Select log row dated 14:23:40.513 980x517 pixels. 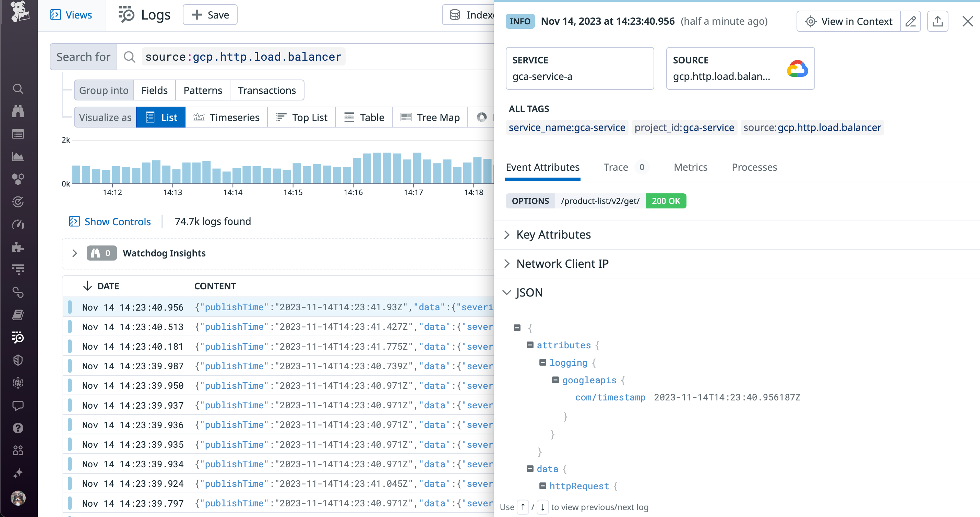click(x=278, y=327)
